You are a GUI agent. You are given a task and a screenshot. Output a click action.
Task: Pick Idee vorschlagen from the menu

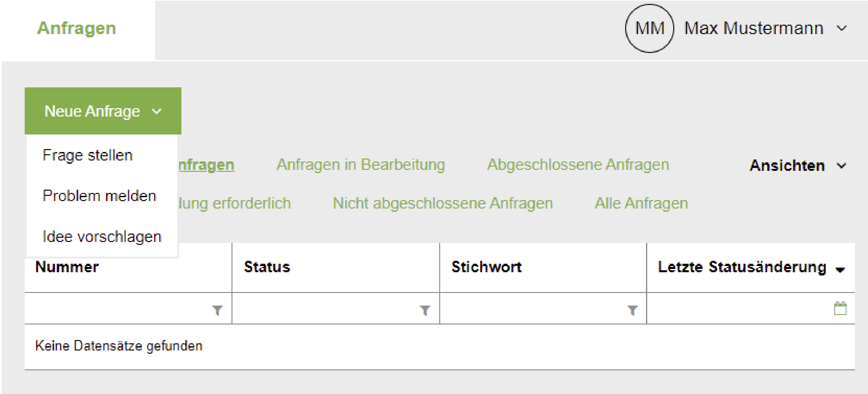point(102,236)
